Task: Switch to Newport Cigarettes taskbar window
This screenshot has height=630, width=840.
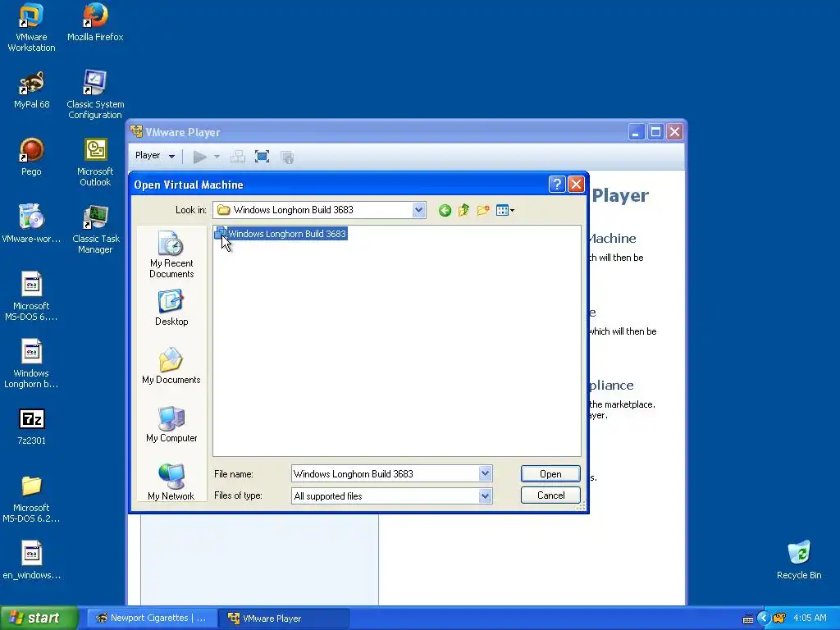Action: click(x=152, y=619)
